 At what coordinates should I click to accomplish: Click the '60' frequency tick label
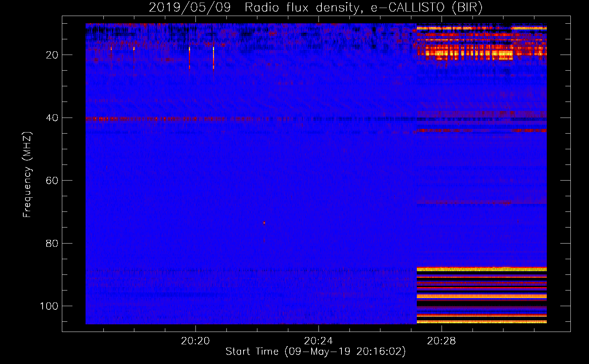pos(52,181)
